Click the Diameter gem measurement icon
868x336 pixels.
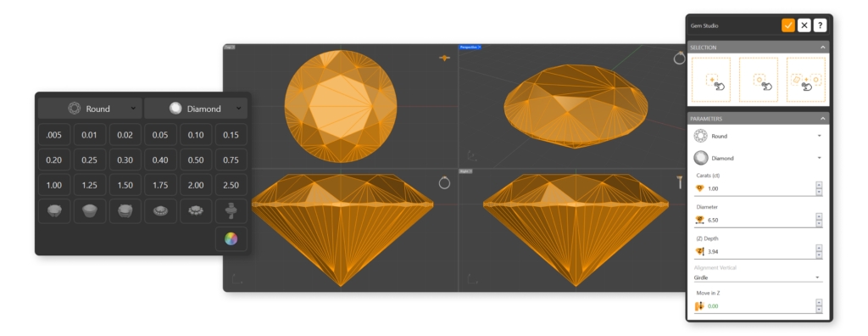coord(699,220)
